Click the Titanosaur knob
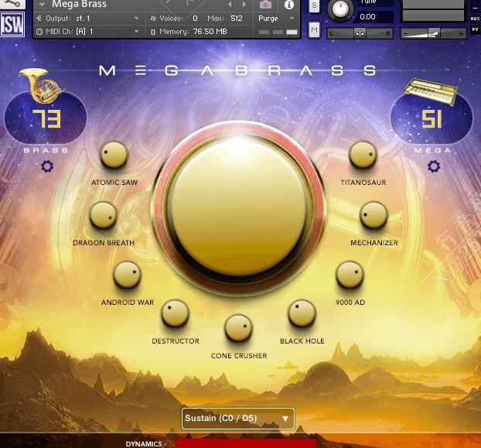This screenshot has width=481, height=448. [363, 155]
